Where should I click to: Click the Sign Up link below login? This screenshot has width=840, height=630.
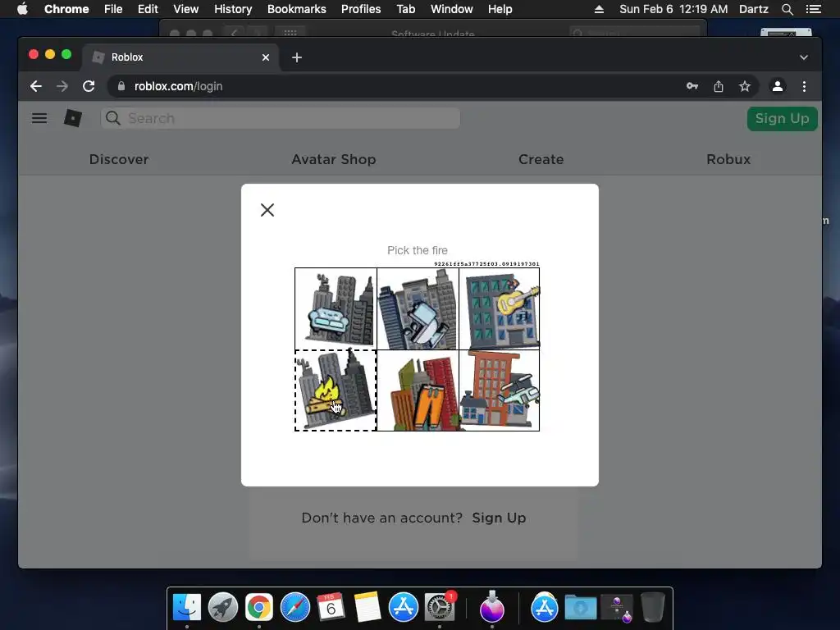tap(499, 518)
